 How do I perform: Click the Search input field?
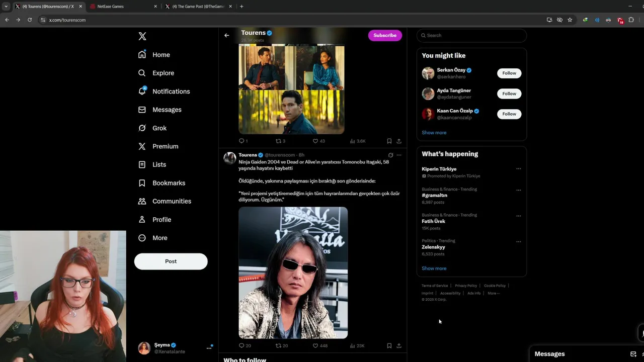[x=471, y=35]
